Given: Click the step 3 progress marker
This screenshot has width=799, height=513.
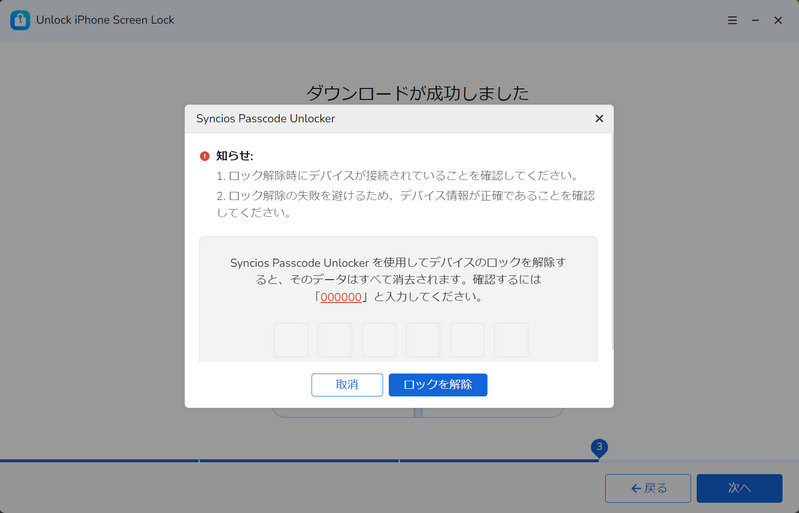Looking at the screenshot, I should [x=599, y=448].
